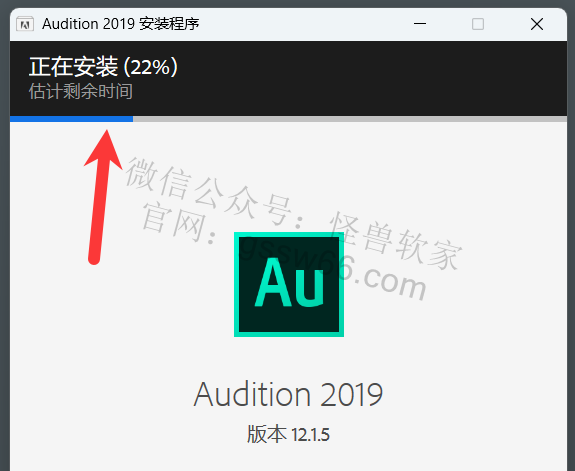
Task: Click the end of the blue progress fill
Action: coord(131,119)
